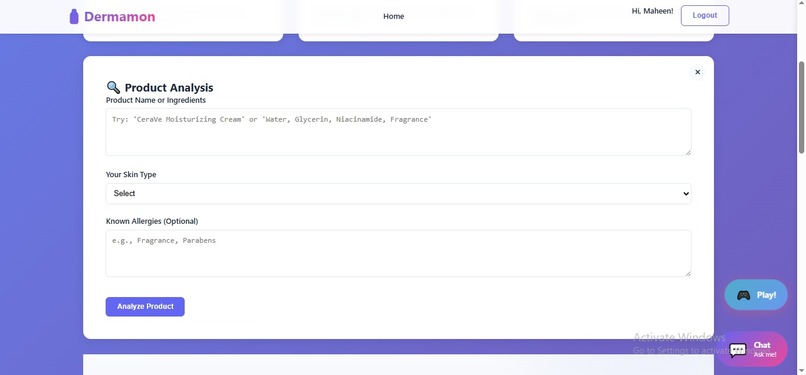Click the "Product Analysis" heading text

(x=169, y=88)
